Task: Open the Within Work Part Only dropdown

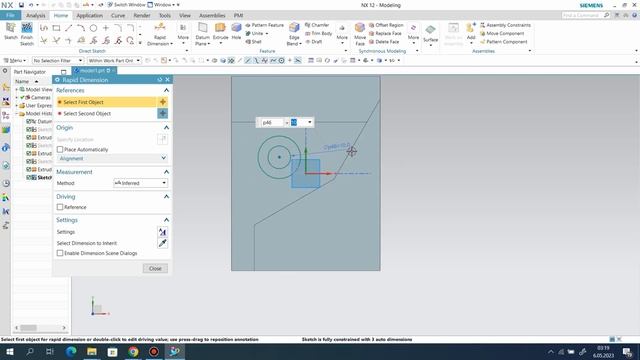Action: [x=114, y=60]
